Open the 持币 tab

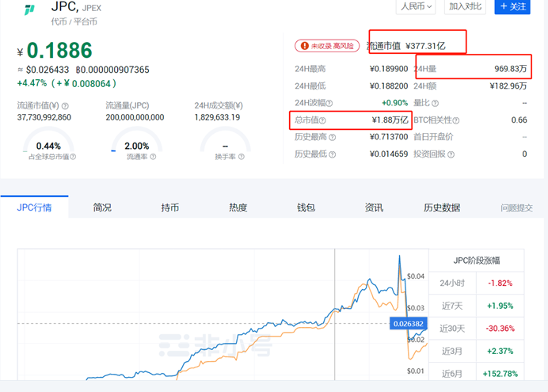169,207
